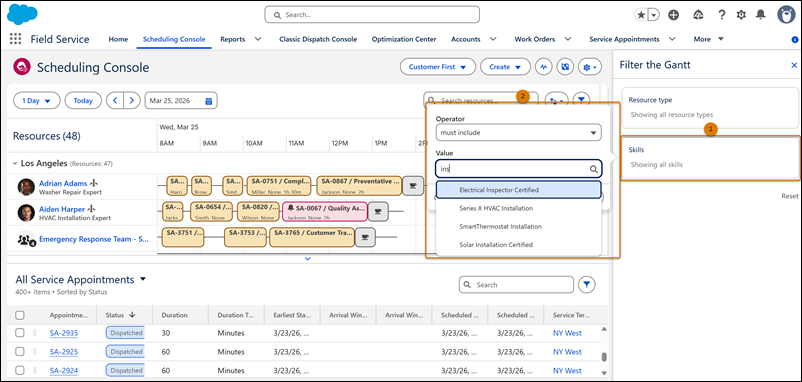Check the SA-2925 row checkbox

pyautogui.click(x=20, y=352)
